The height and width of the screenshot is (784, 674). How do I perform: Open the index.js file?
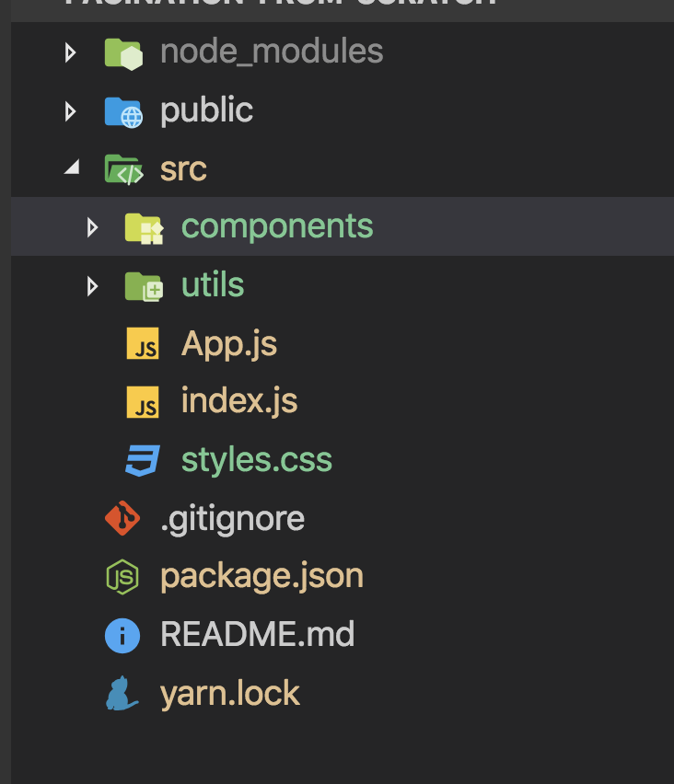(x=239, y=401)
